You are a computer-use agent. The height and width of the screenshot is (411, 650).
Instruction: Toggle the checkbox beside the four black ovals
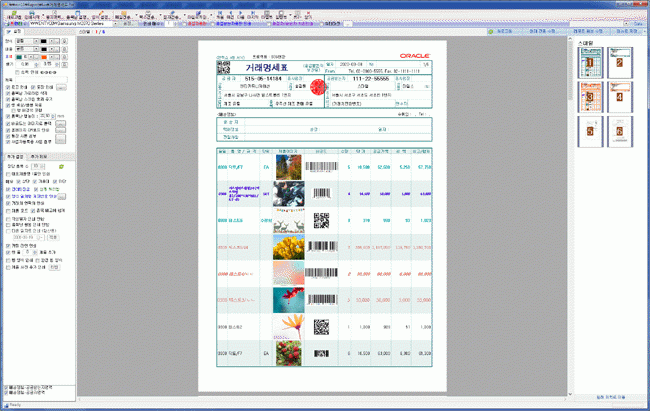click(17, 72)
